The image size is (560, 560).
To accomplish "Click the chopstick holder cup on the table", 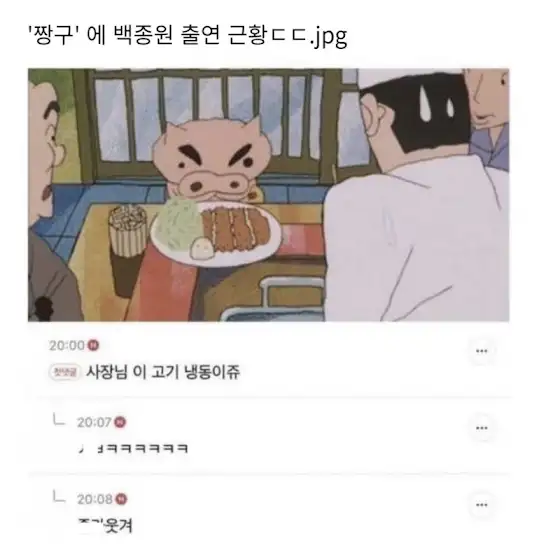I will point(128,231).
